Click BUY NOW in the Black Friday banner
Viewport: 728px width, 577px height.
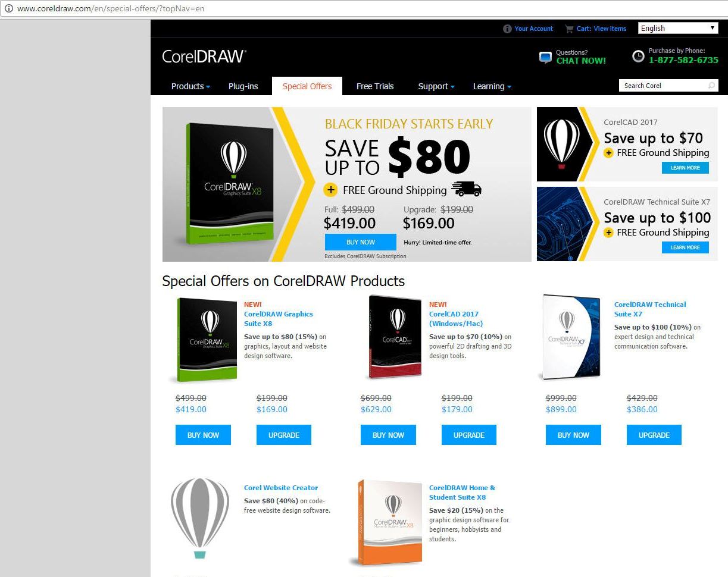(361, 242)
